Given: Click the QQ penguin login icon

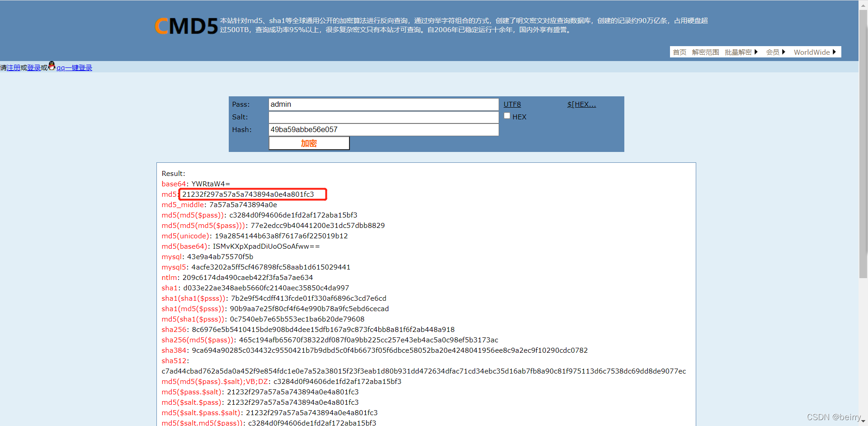Looking at the screenshot, I should [52, 66].
